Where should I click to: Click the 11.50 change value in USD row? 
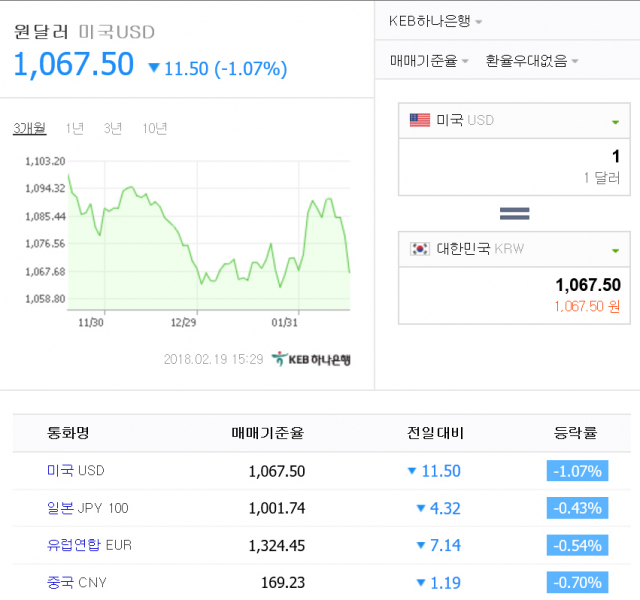click(x=441, y=471)
